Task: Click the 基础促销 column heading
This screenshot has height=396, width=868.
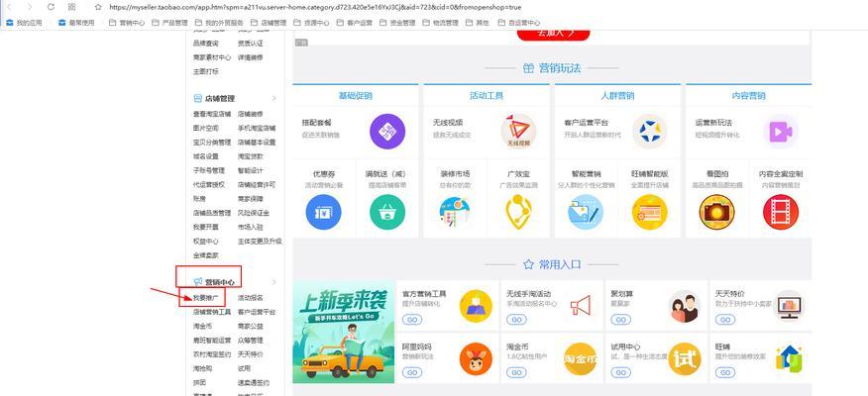Action: pyautogui.click(x=356, y=96)
